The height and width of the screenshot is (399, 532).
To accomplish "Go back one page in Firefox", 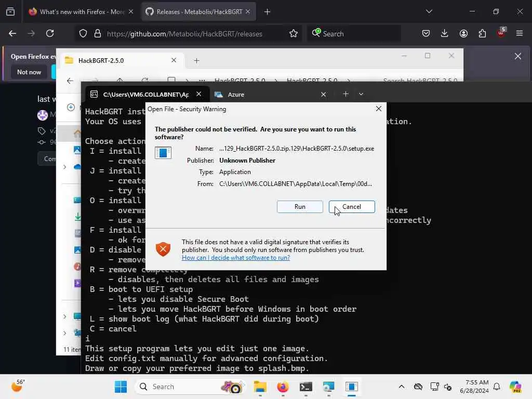I will click(x=12, y=33).
